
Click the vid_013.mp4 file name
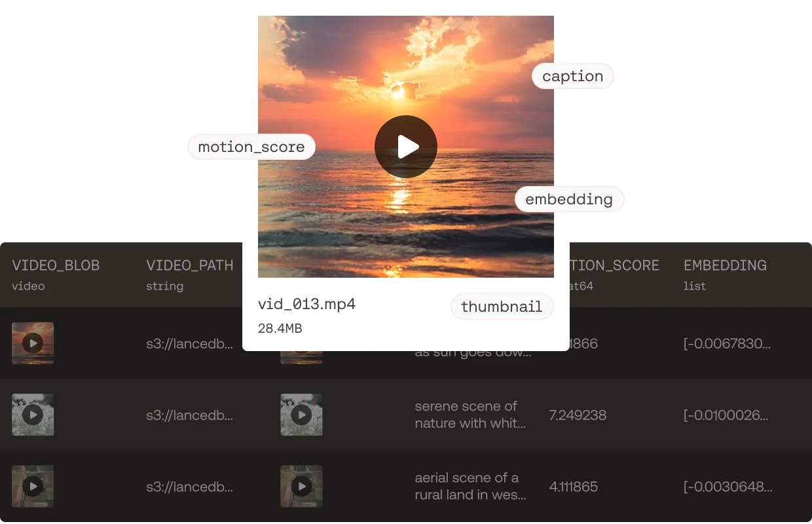click(x=306, y=304)
